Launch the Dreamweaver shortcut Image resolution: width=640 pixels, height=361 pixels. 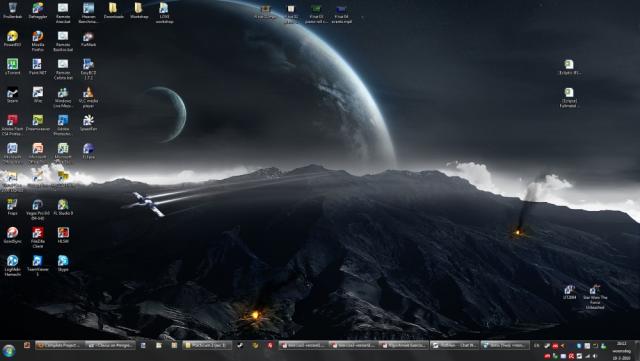pyautogui.click(x=38, y=123)
